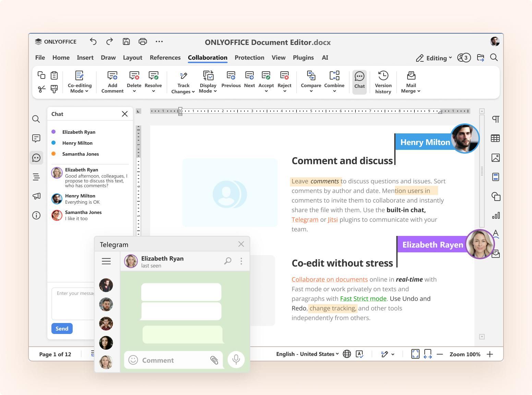The width and height of the screenshot is (532, 395).
Task: Switch to the Plugins tab
Action: click(x=303, y=58)
